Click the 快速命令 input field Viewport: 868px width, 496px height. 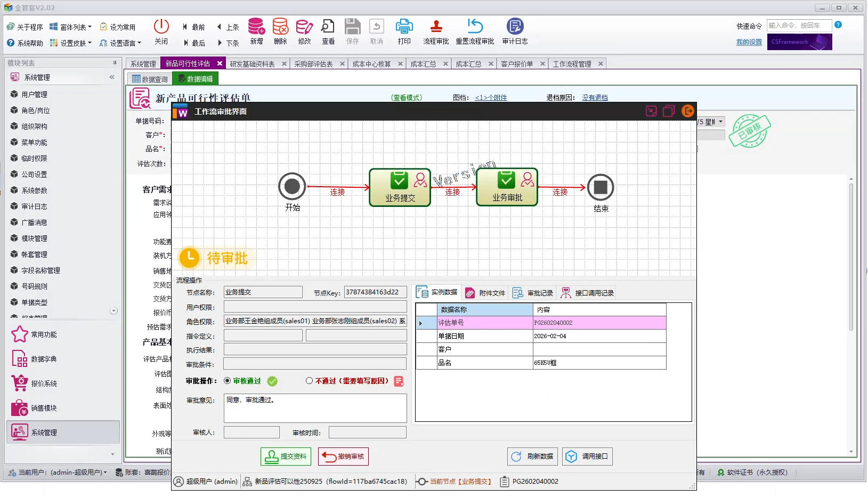click(799, 26)
